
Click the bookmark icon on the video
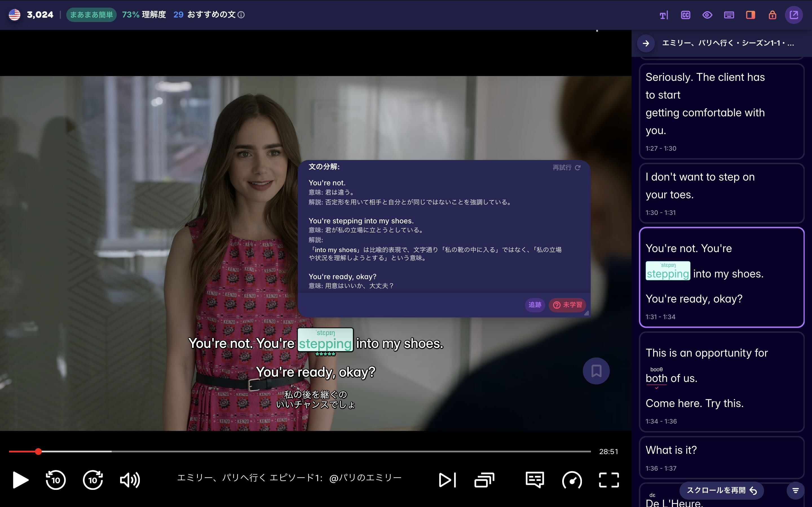point(596,371)
